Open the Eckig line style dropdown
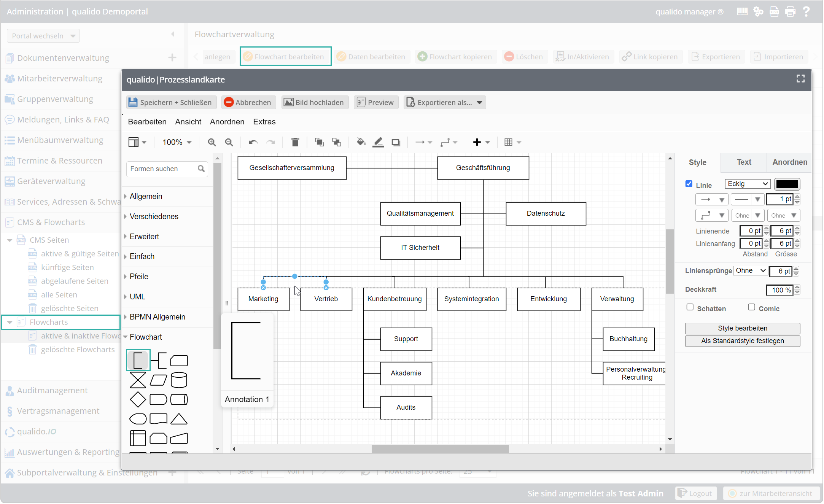824x504 pixels. (x=748, y=184)
